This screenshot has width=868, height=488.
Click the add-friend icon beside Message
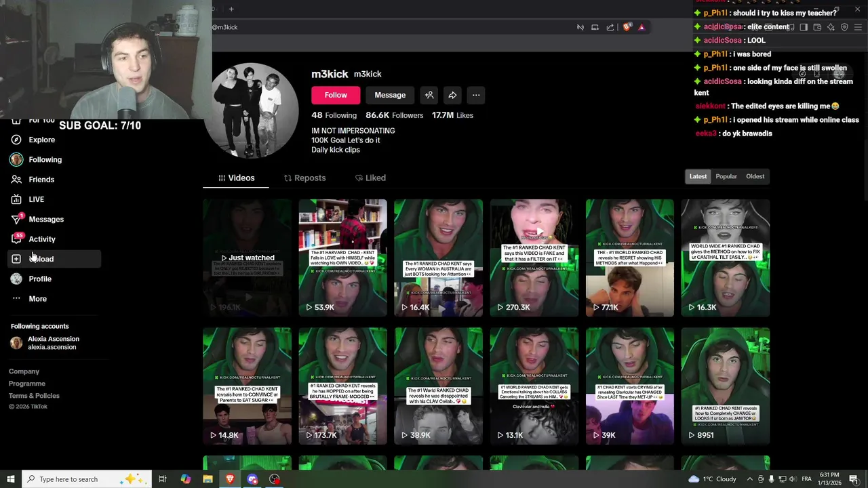pos(429,95)
